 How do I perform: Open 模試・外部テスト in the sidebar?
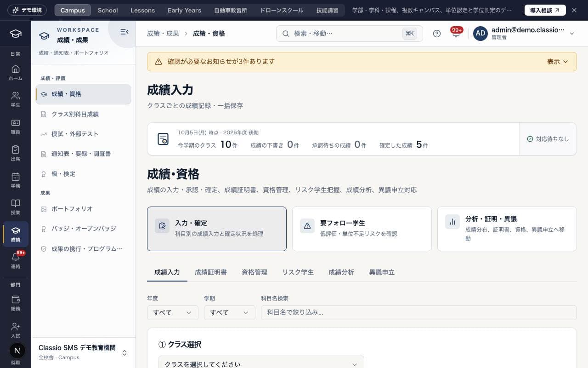point(83,134)
